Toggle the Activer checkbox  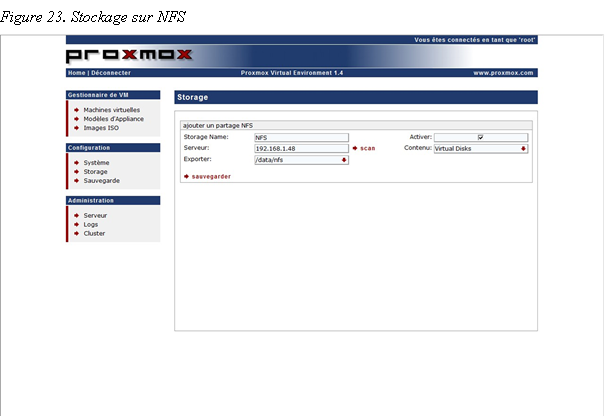(x=480, y=137)
